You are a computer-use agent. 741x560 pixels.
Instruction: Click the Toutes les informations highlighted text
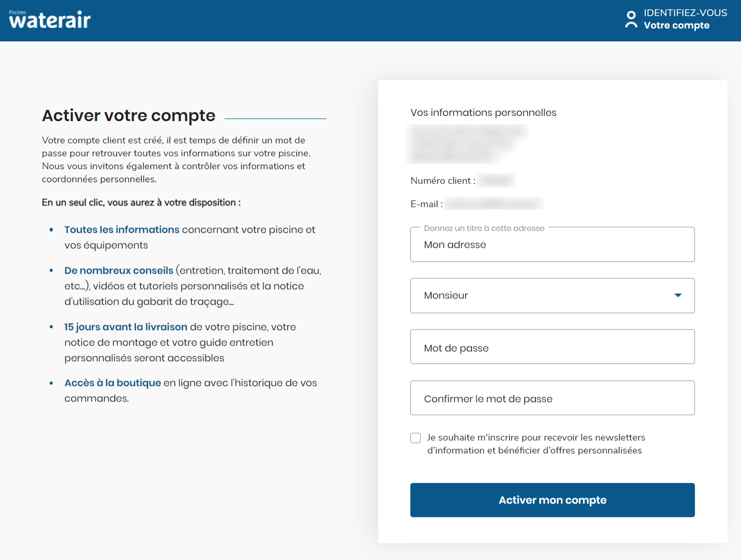click(x=122, y=229)
